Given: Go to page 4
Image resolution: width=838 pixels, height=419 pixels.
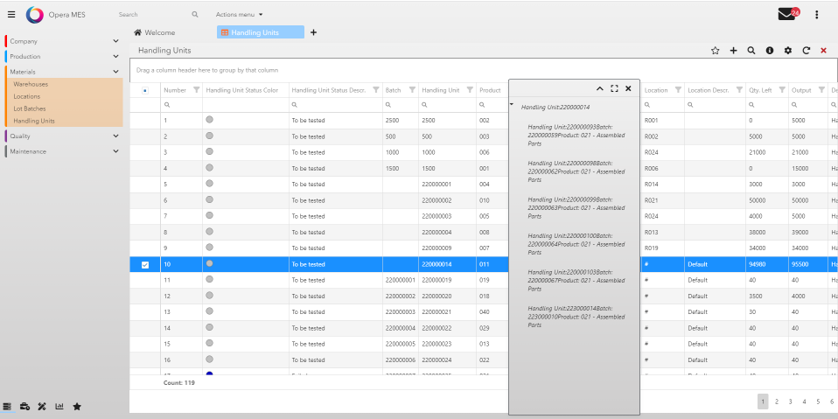Looking at the screenshot, I should [804, 401].
